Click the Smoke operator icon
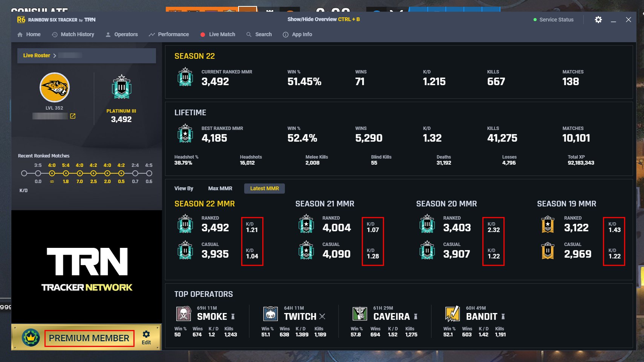Image resolution: width=644 pixels, height=362 pixels. [184, 313]
